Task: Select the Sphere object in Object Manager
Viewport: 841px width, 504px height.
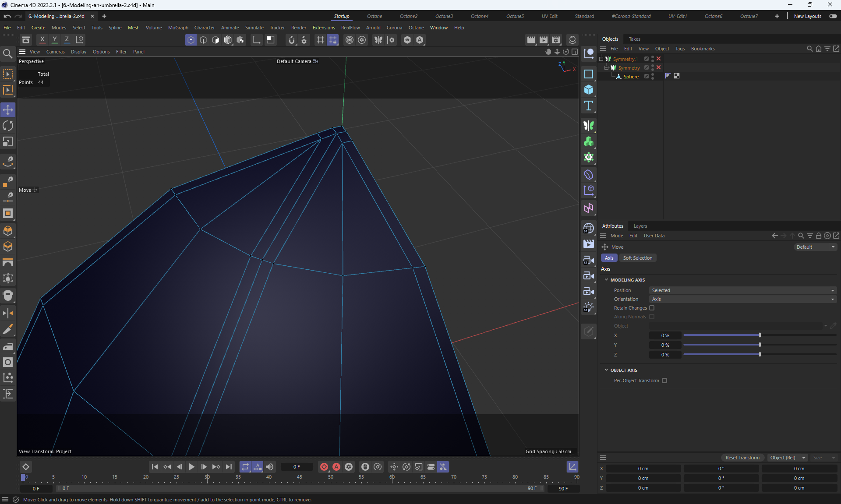Action: point(631,77)
